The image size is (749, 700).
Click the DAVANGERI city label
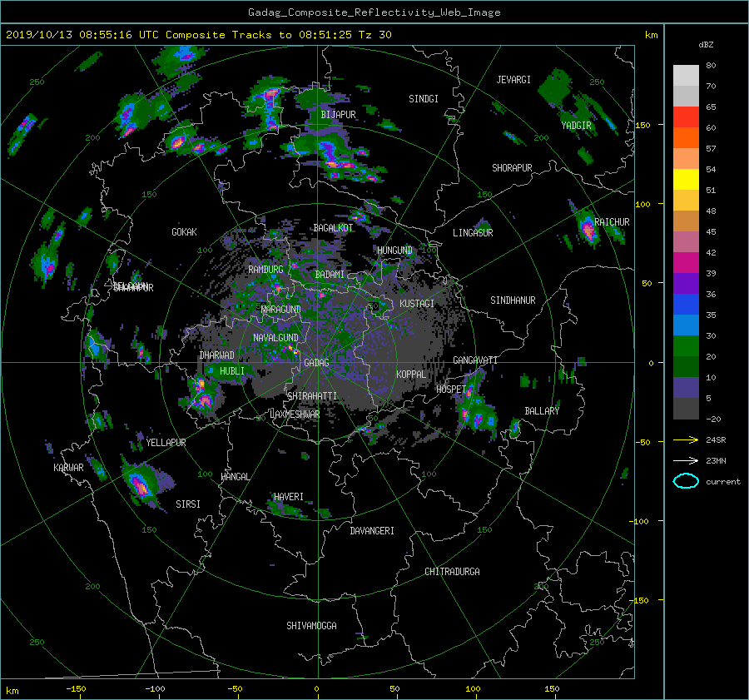372,531
